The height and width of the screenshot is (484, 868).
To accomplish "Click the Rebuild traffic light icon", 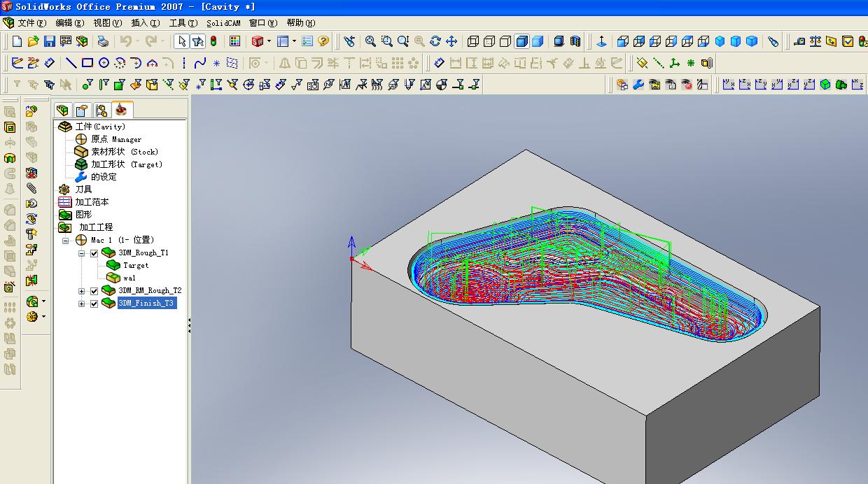I will click(x=213, y=41).
